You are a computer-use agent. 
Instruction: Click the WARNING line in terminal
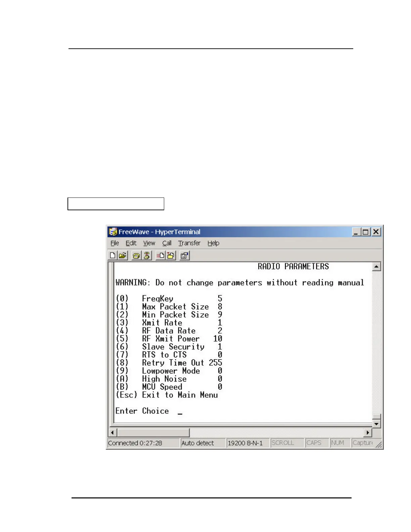pyautogui.click(x=240, y=283)
